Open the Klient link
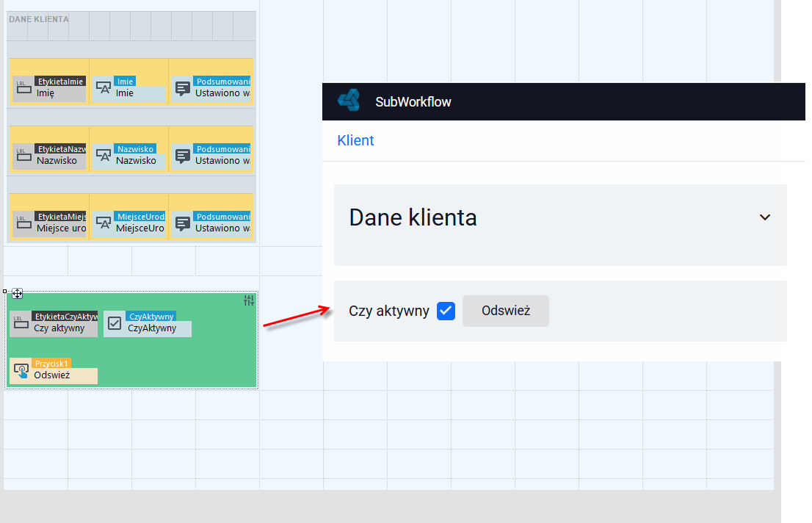The height and width of the screenshot is (523, 812). pos(355,140)
